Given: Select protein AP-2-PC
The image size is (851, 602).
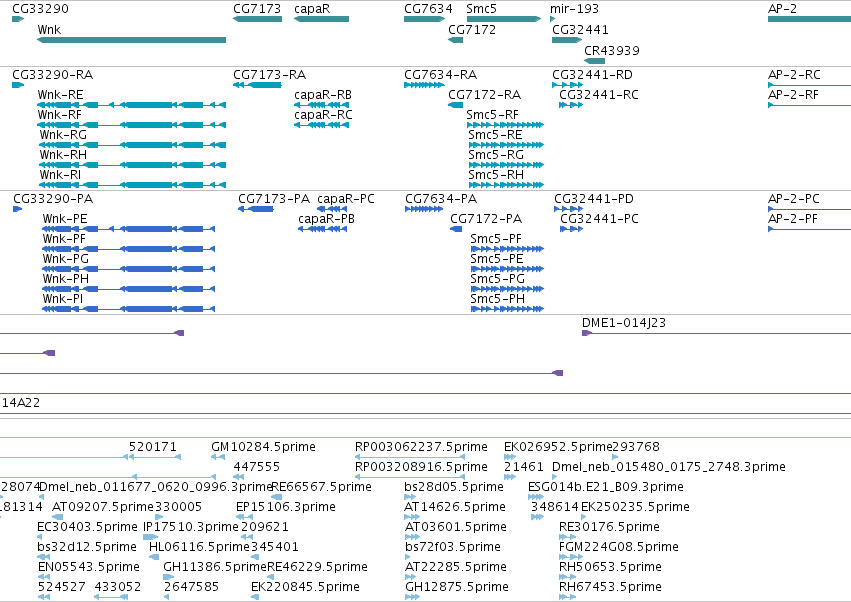Looking at the screenshot, I should pyautogui.click(x=809, y=209).
